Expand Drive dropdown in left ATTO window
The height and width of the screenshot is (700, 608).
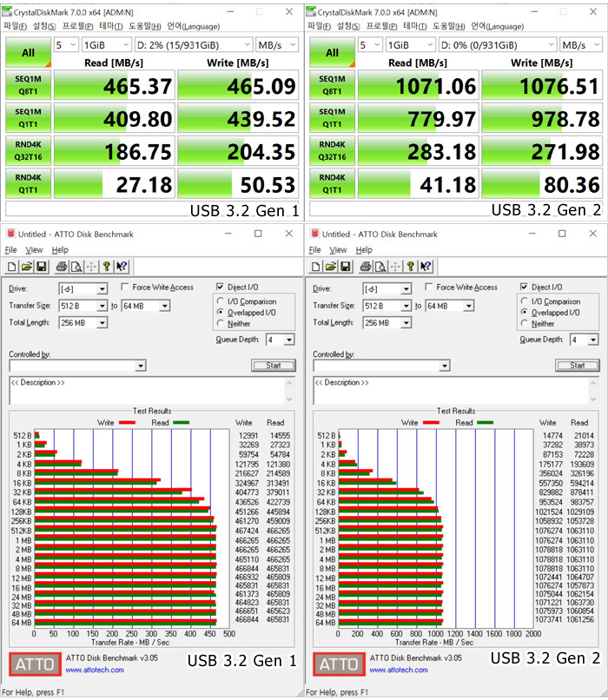click(x=102, y=289)
